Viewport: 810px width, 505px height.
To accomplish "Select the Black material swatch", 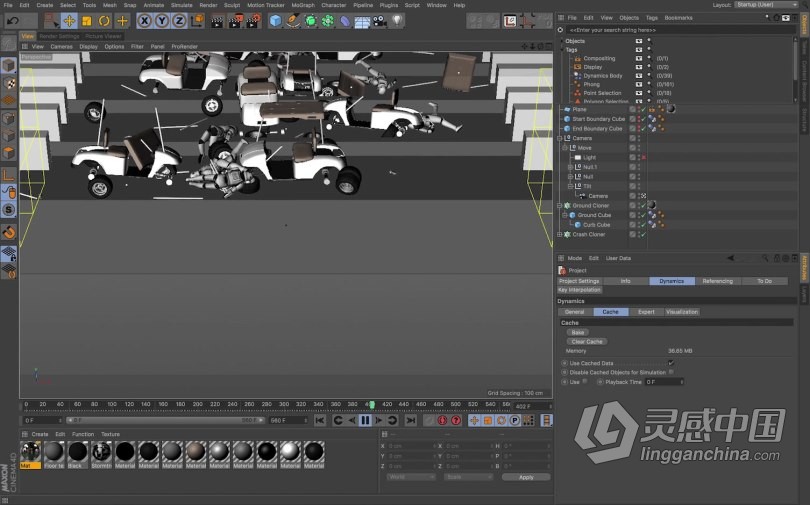I will coord(77,455).
